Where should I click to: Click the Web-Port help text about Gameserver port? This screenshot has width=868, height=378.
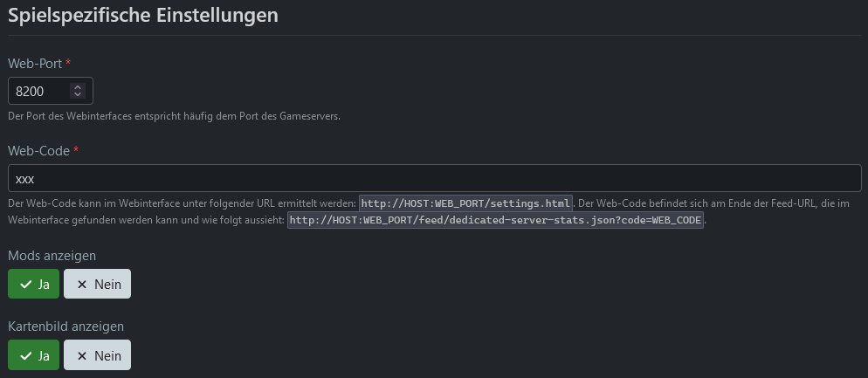click(x=174, y=116)
